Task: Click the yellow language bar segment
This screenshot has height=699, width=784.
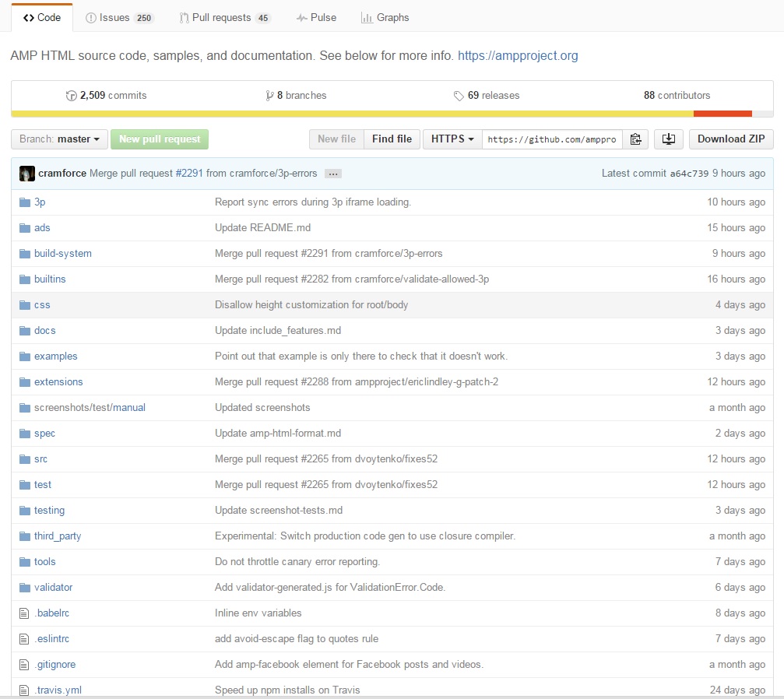Action: (x=353, y=114)
